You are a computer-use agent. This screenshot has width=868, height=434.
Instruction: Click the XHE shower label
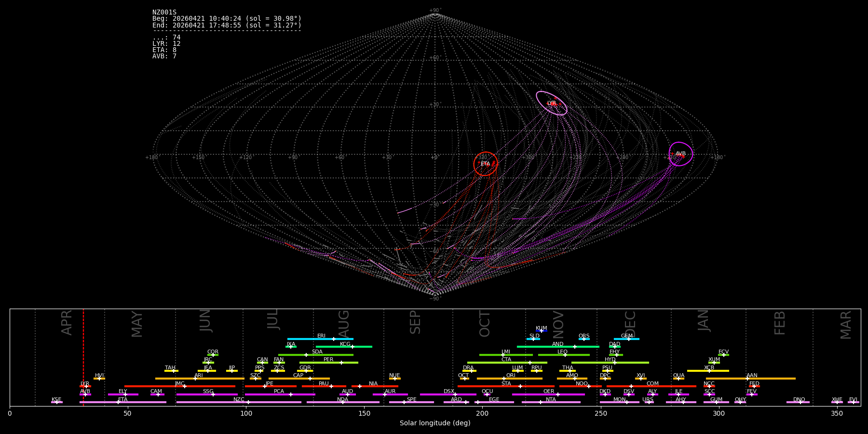837,400
